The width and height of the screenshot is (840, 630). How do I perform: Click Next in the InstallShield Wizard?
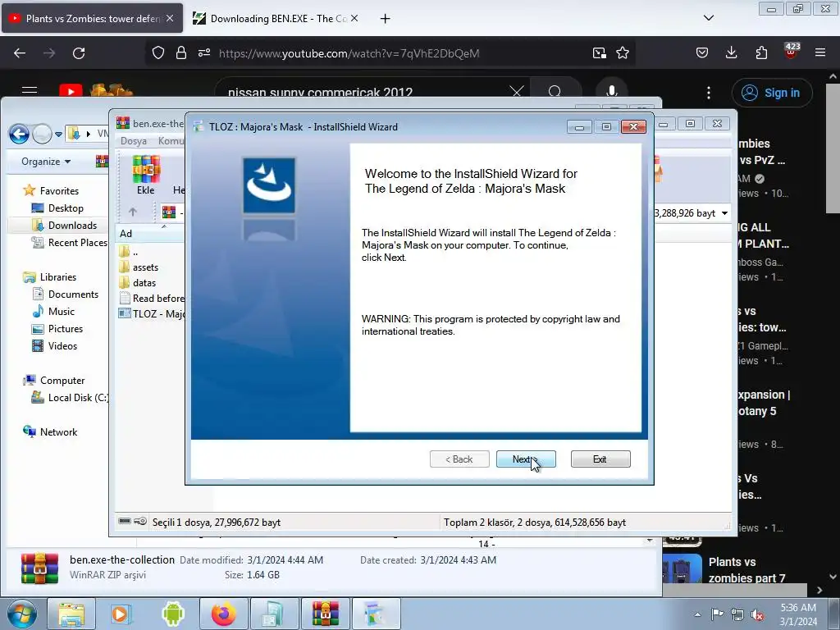(x=526, y=459)
